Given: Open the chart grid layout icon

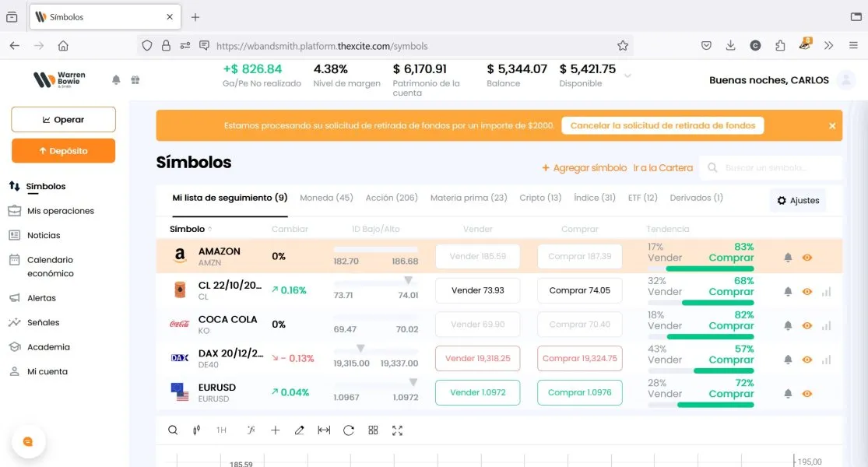Looking at the screenshot, I should [x=373, y=430].
